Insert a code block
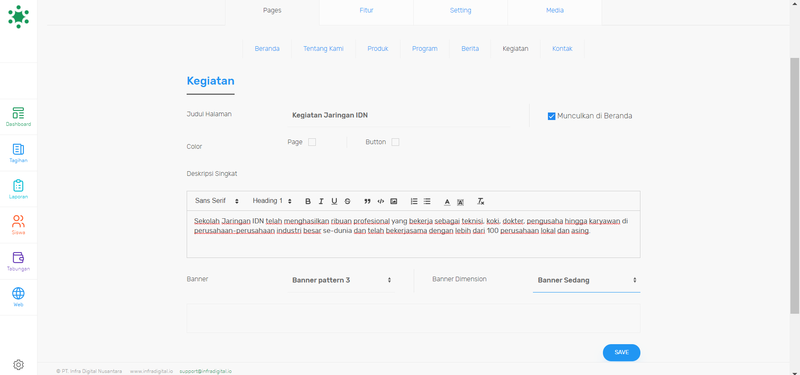This screenshot has width=800, height=375. tap(381, 202)
